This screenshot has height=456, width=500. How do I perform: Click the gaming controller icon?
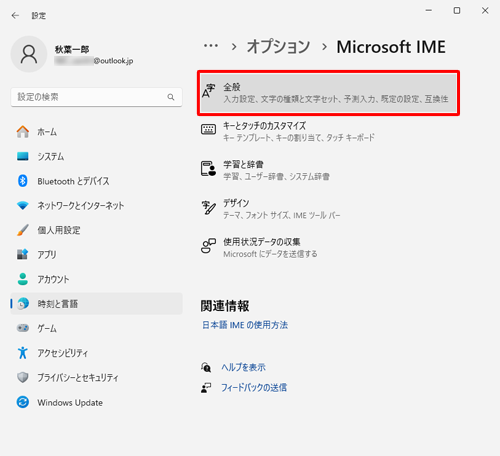coord(23,328)
